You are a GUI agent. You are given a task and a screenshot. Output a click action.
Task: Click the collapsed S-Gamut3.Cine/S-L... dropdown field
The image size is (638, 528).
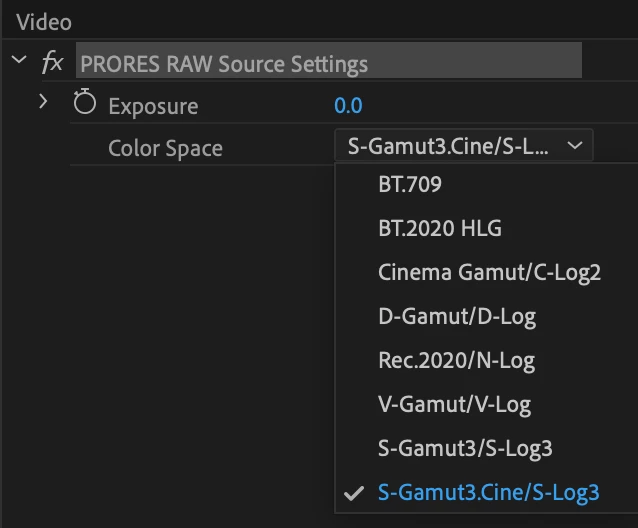450,146
